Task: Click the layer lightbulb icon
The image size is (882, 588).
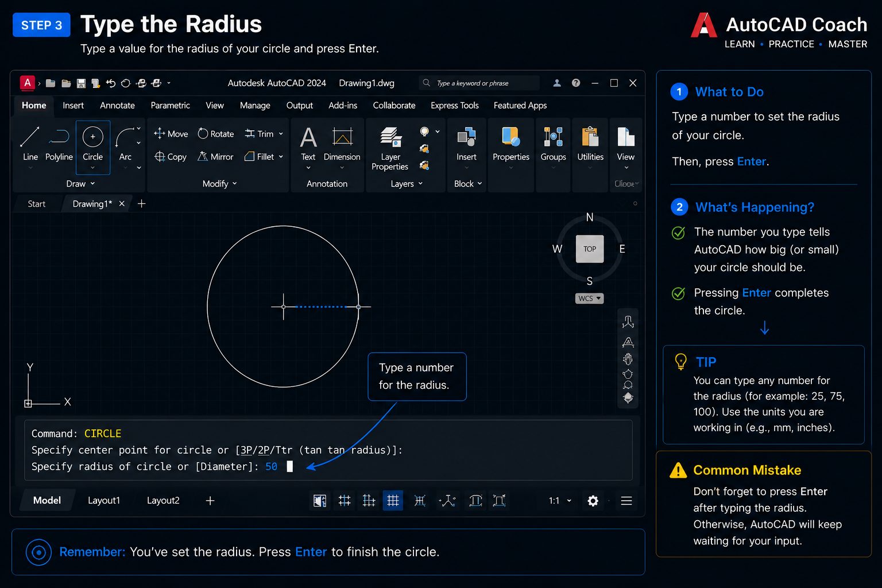Action: click(x=424, y=132)
